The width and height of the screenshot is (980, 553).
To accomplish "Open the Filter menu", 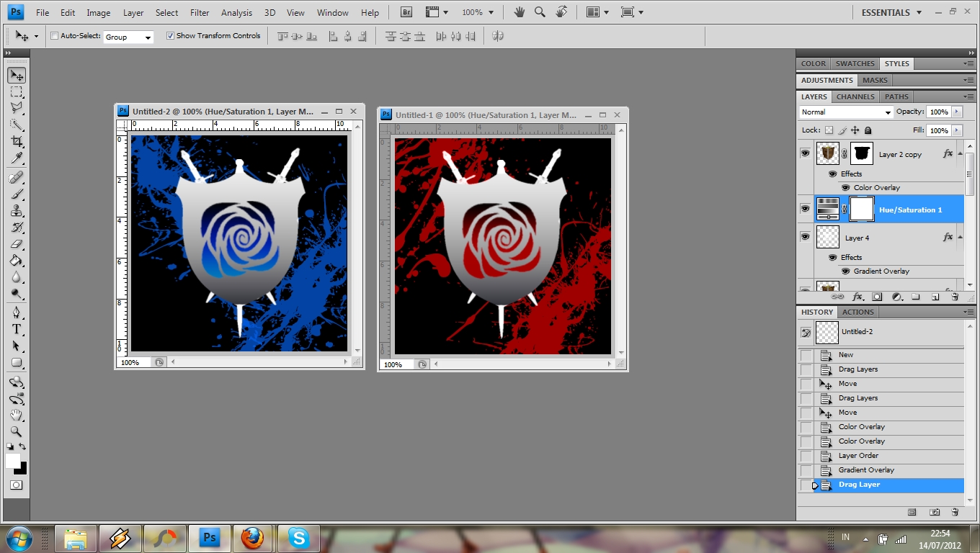I will click(200, 13).
